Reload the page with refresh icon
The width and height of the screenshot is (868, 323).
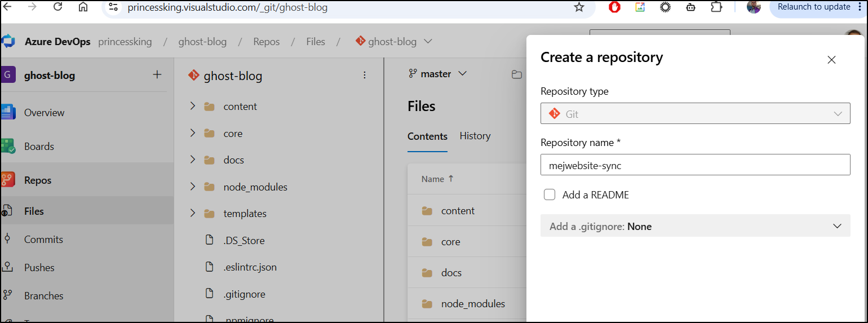pyautogui.click(x=57, y=7)
